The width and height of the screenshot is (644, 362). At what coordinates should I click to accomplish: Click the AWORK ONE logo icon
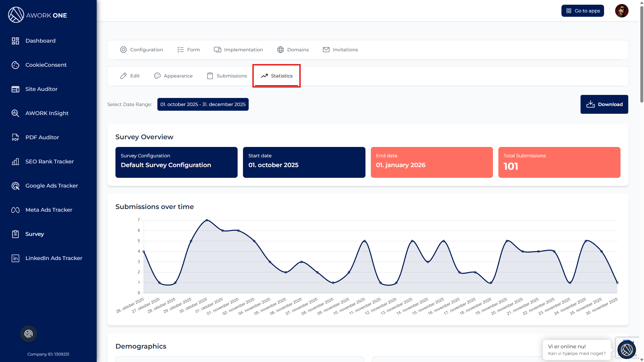coord(16,15)
